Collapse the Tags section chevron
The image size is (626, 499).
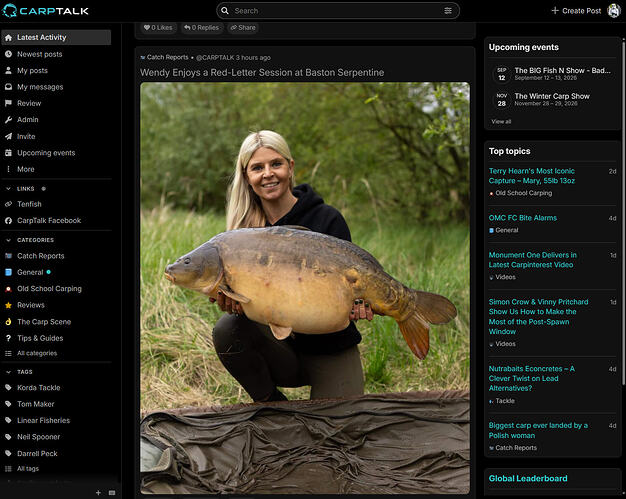8,372
